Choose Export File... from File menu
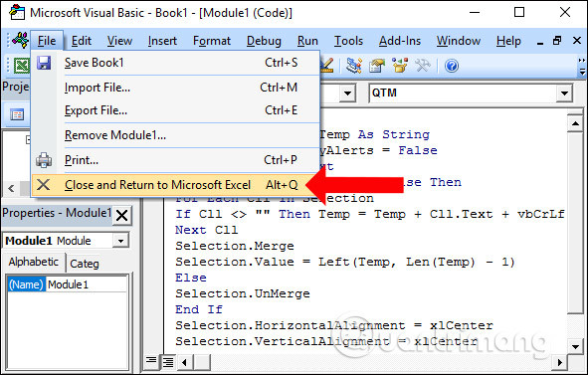This screenshot has height=375, width=588. [175, 110]
